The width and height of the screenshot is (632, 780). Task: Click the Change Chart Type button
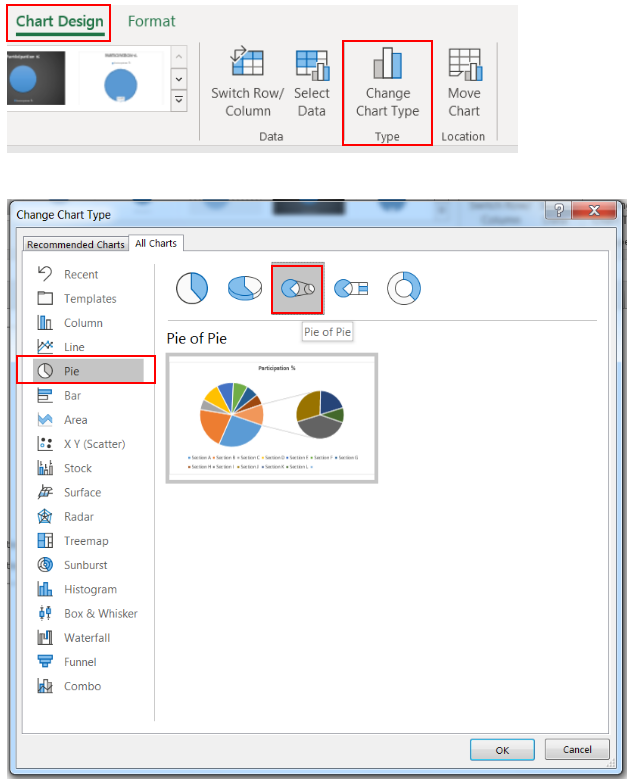pyautogui.click(x=387, y=83)
